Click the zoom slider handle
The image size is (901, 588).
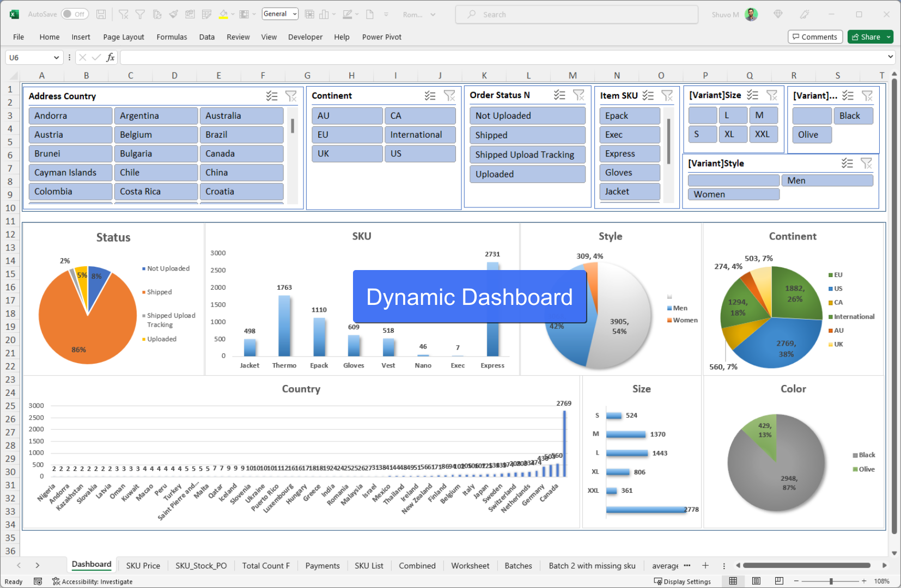[831, 581]
